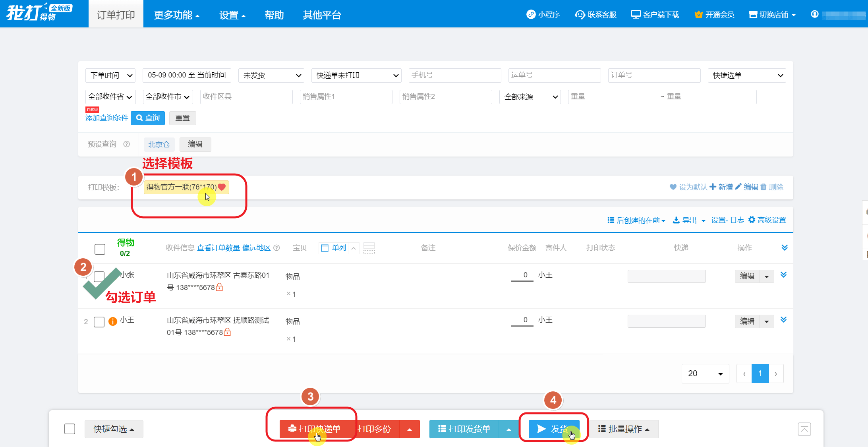868x447 pixels.
Task: Click the 设为默认 heart icon
Action: pyautogui.click(x=673, y=187)
